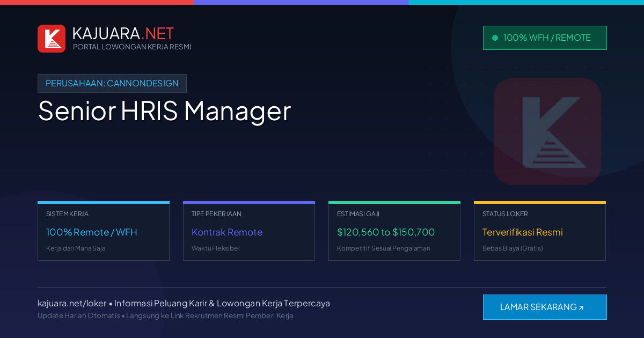Click the arrow icon on Lamar Sekarang
Image resolution: width=644 pixels, height=338 pixels.
tap(581, 308)
